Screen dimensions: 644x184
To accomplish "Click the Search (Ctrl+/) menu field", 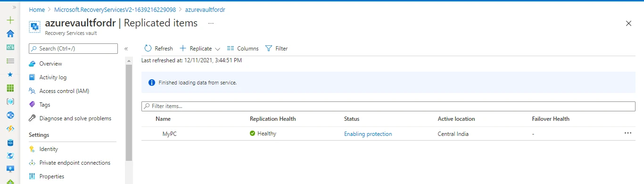I will (x=74, y=49).
